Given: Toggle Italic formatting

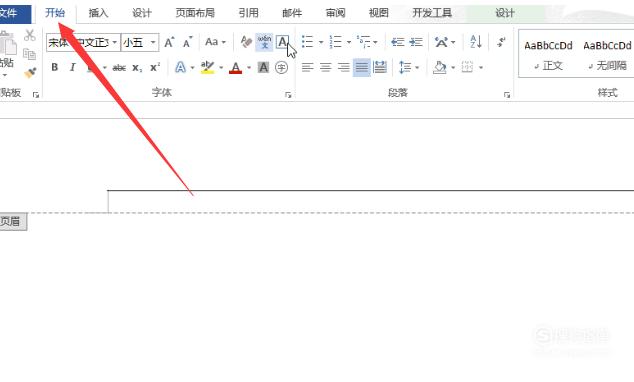Looking at the screenshot, I should click(x=72, y=67).
